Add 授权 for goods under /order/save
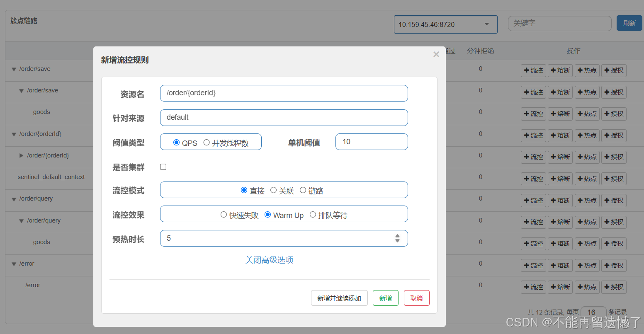The width and height of the screenshot is (644, 334). pyautogui.click(x=614, y=114)
